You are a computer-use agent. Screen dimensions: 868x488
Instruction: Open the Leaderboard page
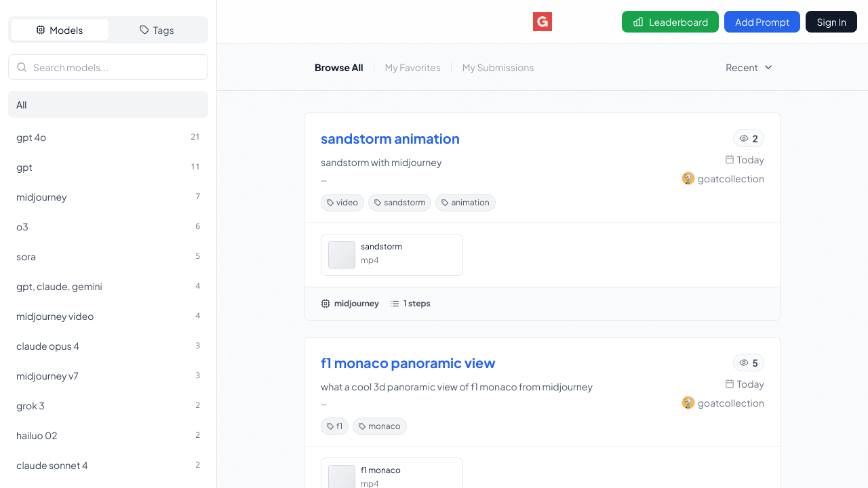coord(670,22)
